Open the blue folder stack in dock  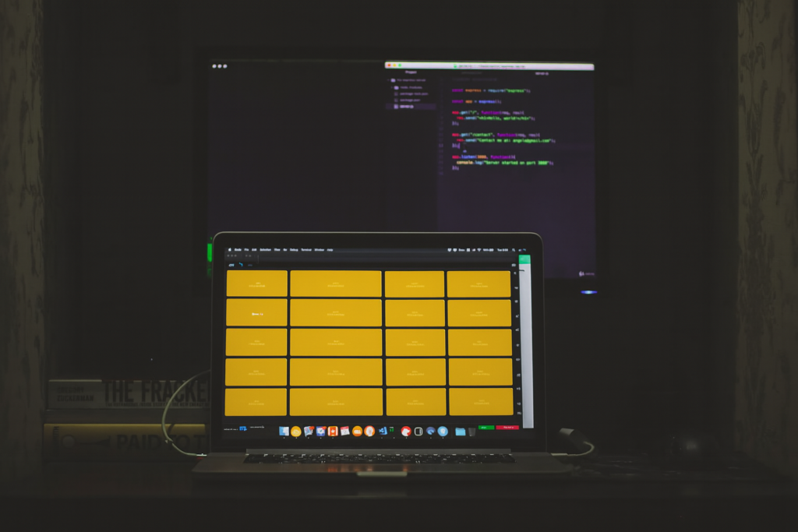(460, 431)
